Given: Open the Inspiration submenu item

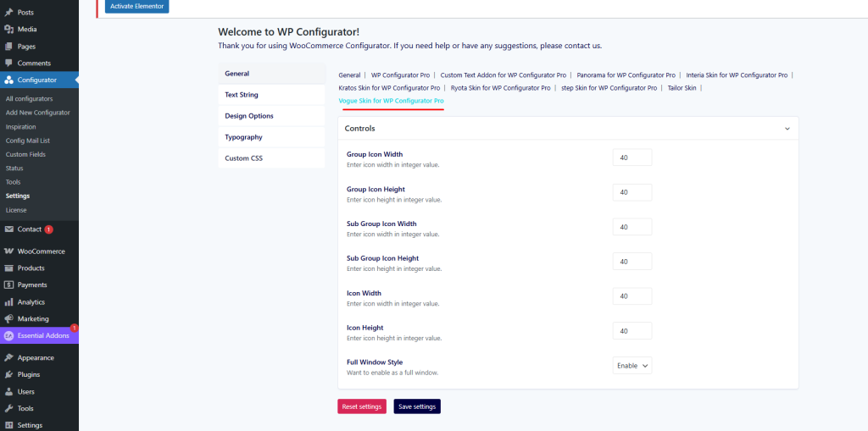Looking at the screenshot, I should pos(20,127).
